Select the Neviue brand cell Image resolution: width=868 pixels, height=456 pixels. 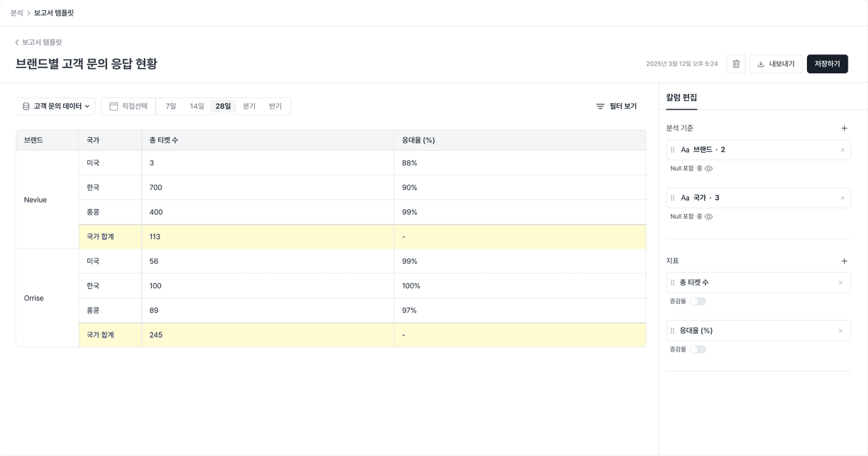pos(47,199)
